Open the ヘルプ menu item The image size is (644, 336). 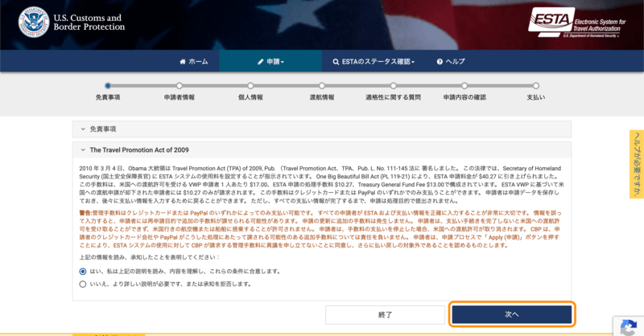pos(451,62)
